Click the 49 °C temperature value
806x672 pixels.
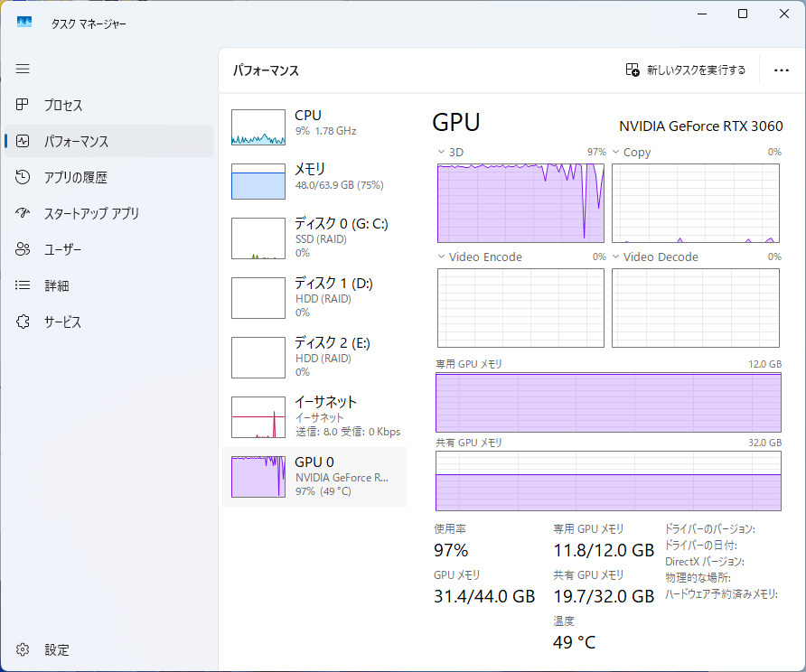(x=574, y=642)
